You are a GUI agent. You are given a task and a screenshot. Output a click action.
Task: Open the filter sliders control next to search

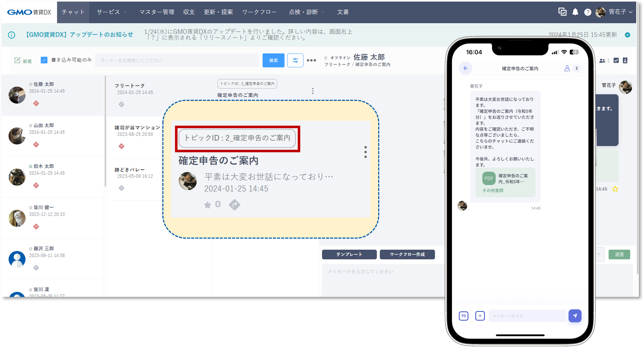[295, 60]
